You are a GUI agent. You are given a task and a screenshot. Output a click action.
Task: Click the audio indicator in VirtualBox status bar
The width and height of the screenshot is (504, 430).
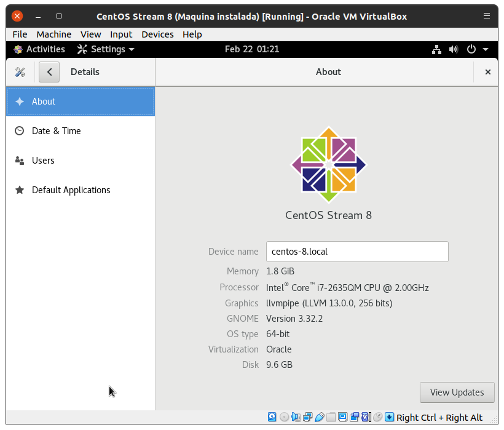click(x=296, y=417)
